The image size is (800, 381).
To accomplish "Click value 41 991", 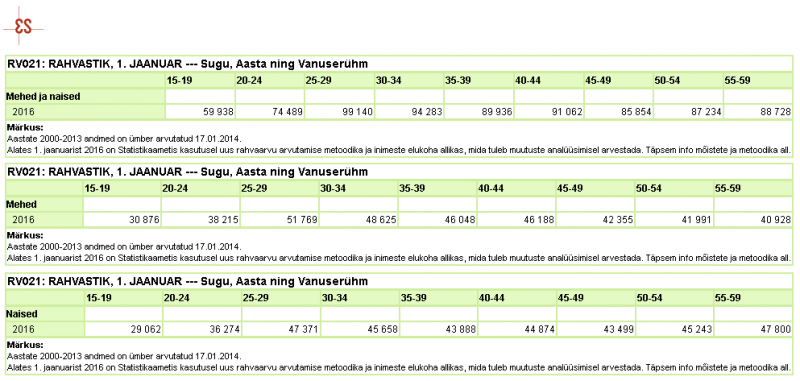I will coord(697,220).
